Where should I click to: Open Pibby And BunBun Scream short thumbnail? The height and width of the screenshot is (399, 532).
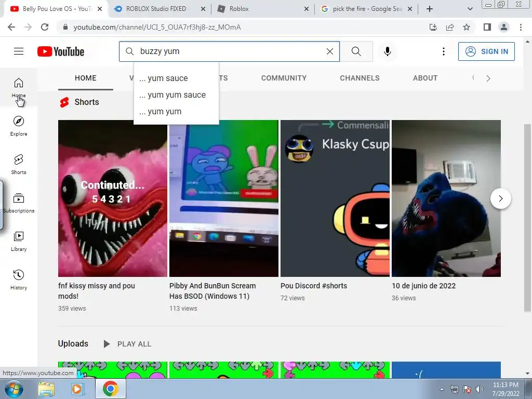click(x=224, y=198)
